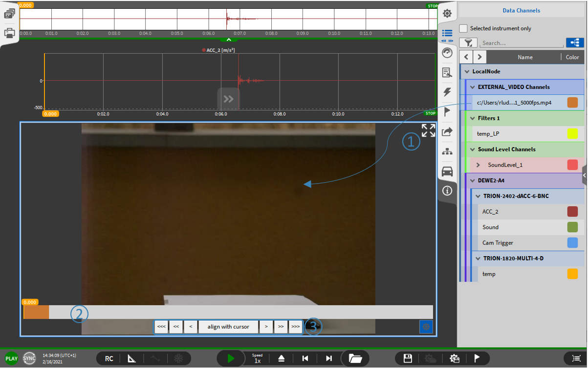Image resolution: width=588 pixels, height=368 pixels.
Task: Open the instruments gauge panel
Action: click(447, 53)
